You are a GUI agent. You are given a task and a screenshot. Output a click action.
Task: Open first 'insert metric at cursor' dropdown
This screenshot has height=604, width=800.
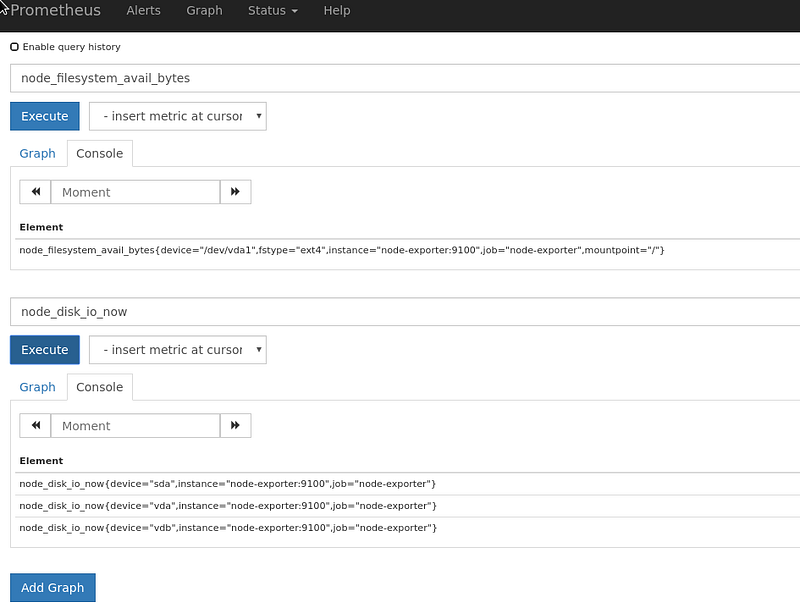click(x=178, y=116)
